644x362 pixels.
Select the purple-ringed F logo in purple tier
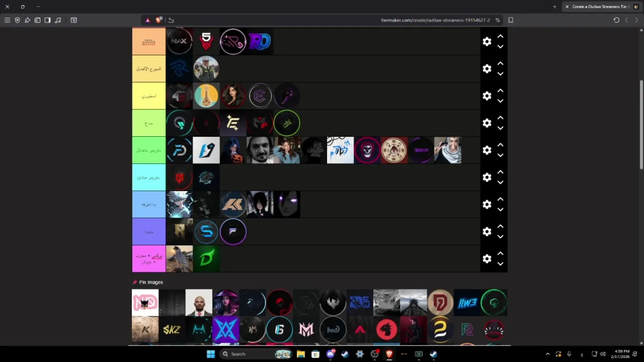233,232
